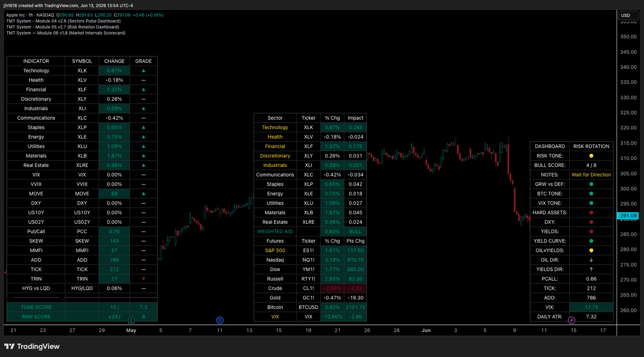This screenshot has height=357, width=644.
Task: Click the May label on time axis
Action: pyautogui.click(x=131, y=330)
